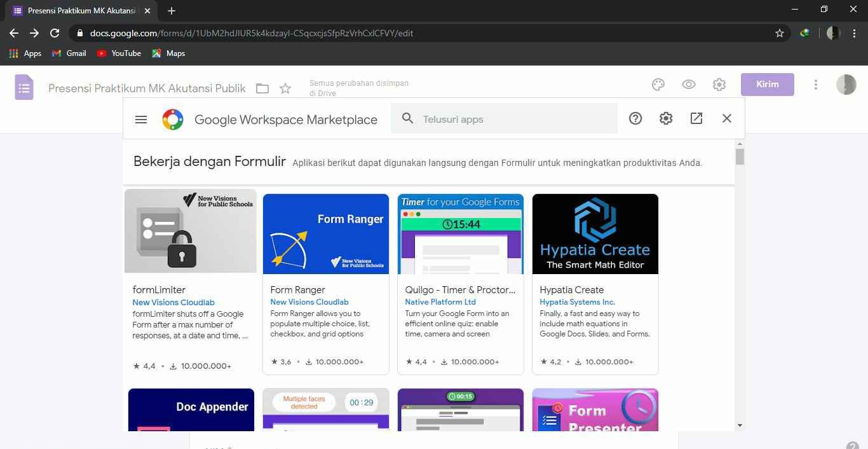Open the Marketplace settings gear icon

pos(665,118)
